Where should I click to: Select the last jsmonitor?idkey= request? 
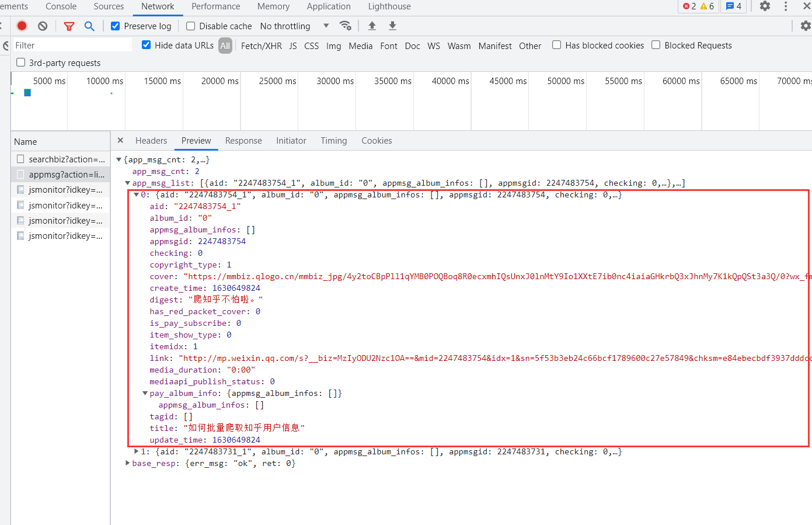pos(61,236)
